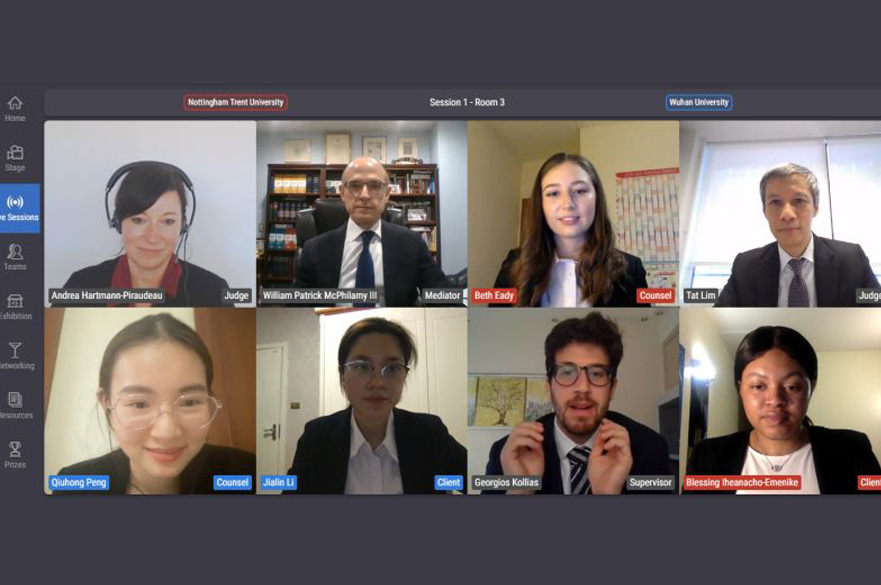Click the Mediator role label

pyautogui.click(x=442, y=295)
